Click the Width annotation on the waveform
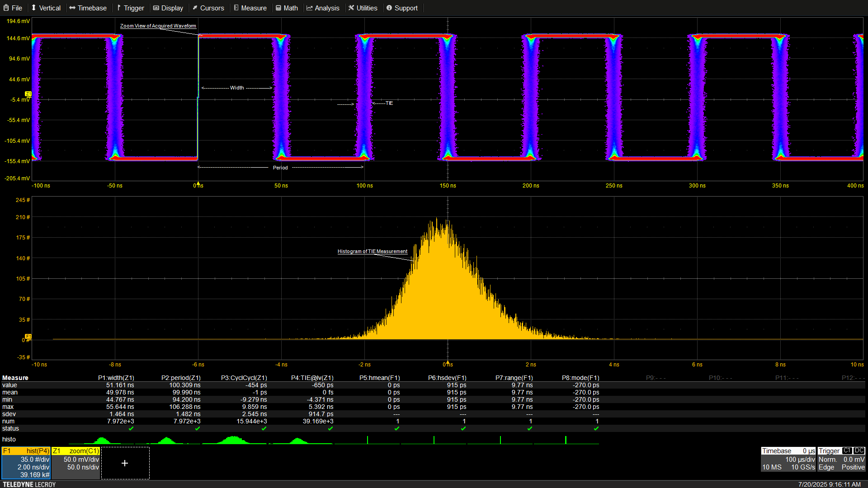Viewport: 868px width, 488px height. [x=237, y=88]
